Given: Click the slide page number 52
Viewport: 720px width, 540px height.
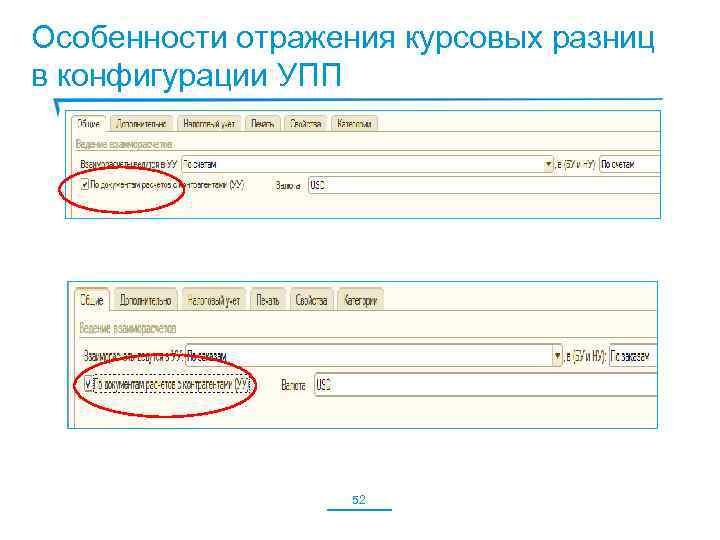Looking at the screenshot, I should [359, 500].
